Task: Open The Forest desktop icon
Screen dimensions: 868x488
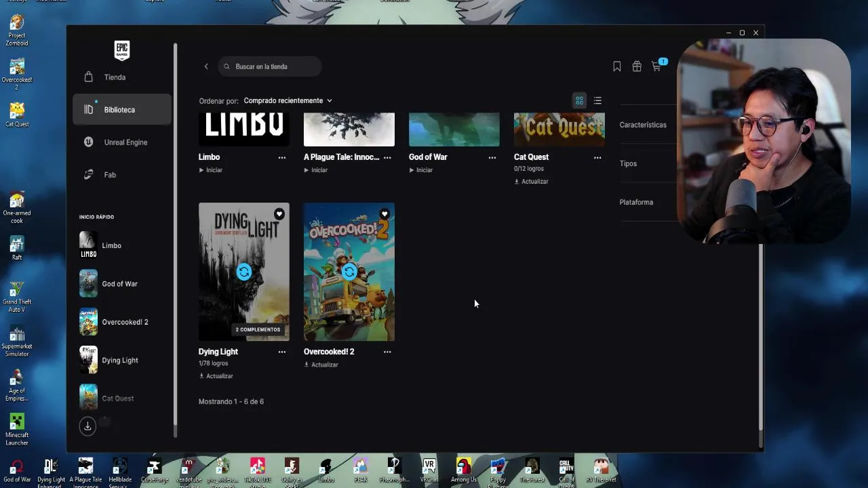Action: coord(532,471)
